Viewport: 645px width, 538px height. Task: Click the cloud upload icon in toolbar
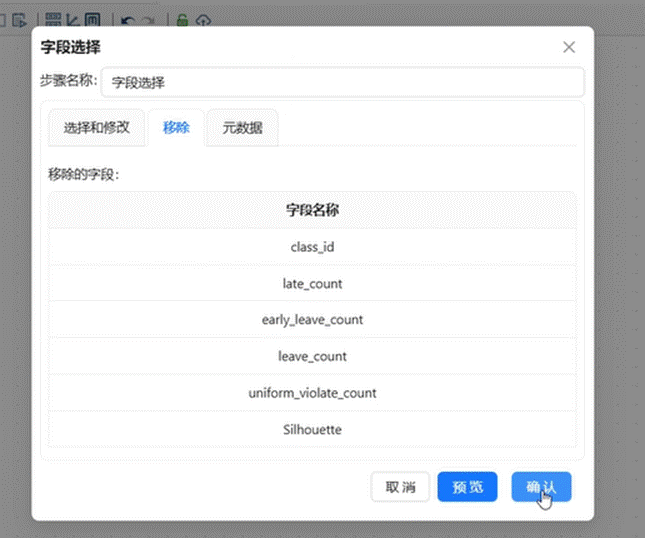pos(203,20)
